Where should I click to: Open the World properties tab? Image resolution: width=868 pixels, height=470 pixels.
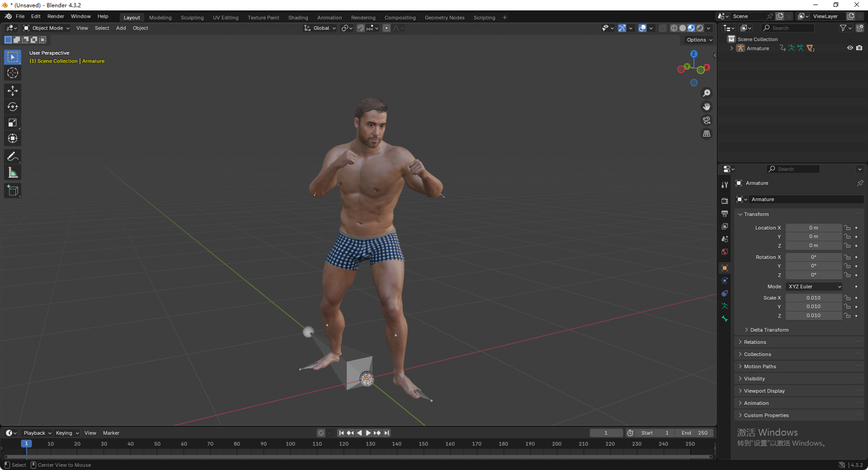pos(724,251)
